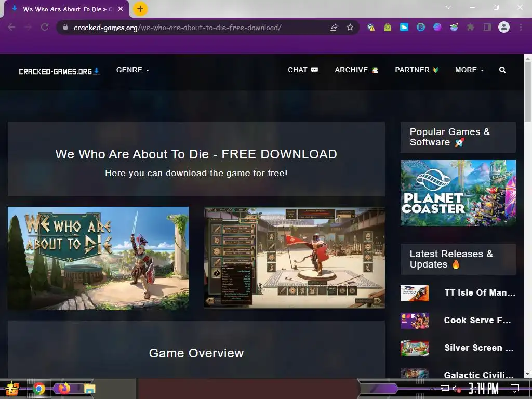Screen dimensions: 532x399
Task: Open the gameplay arena screenshot
Action: pyautogui.click(x=295, y=258)
